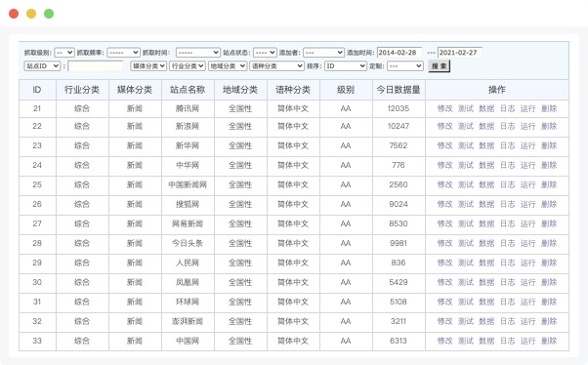The height and width of the screenshot is (365, 588).
Task: Select site name 新华网
Action: pyautogui.click(x=188, y=145)
